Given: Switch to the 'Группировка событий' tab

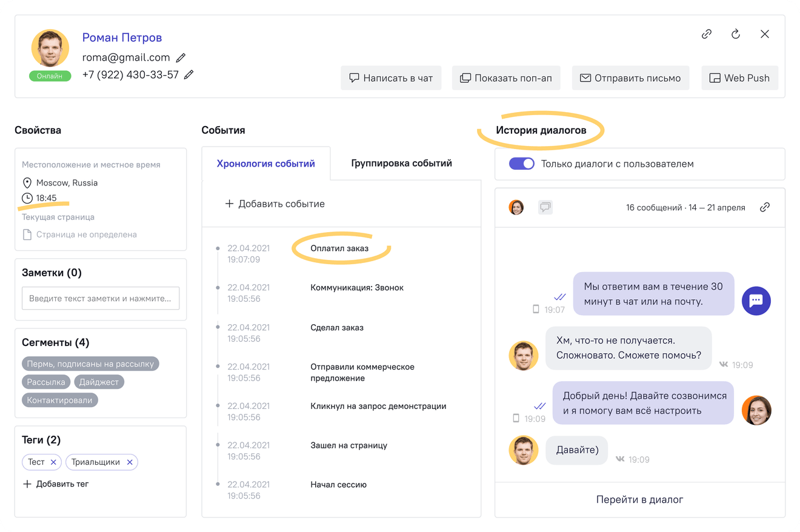Looking at the screenshot, I should click(x=401, y=163).
